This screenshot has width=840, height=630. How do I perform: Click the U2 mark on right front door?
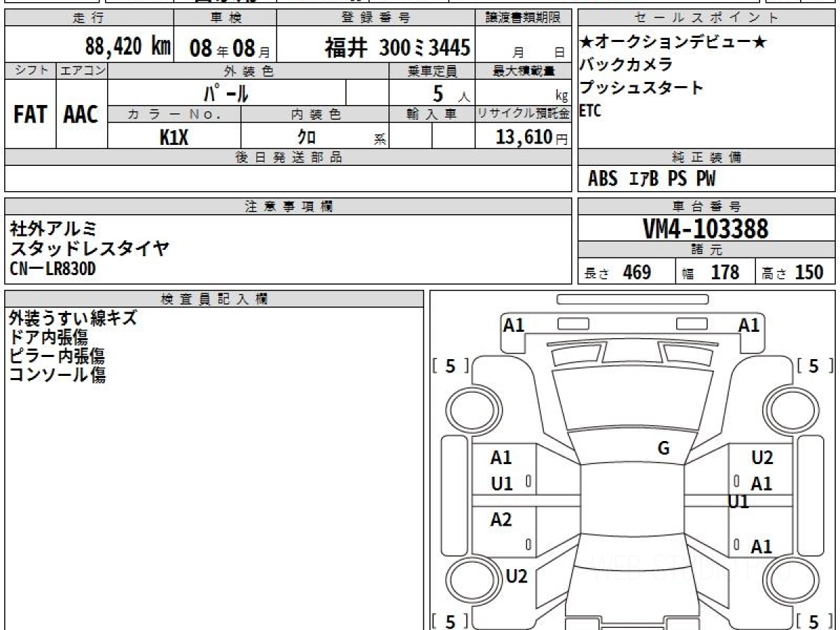762,458
